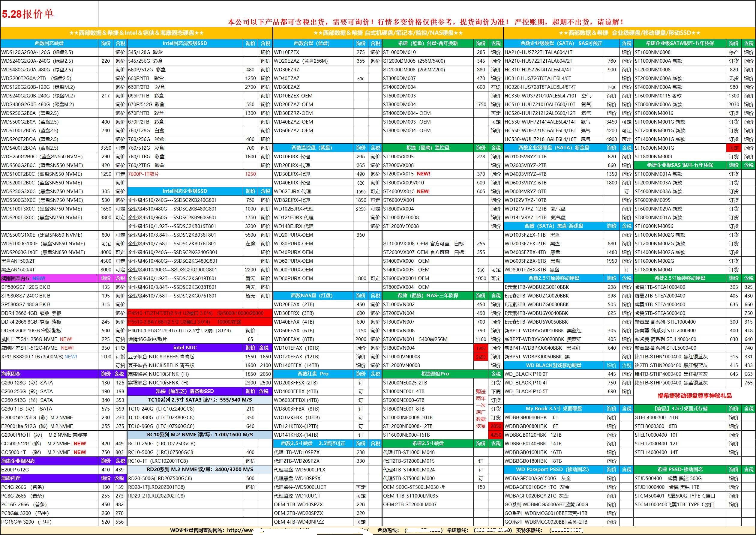Click the "E元素1TB-WDBUZG0010BBK" cell
756x535 pixels.
[x=554, y=287]
